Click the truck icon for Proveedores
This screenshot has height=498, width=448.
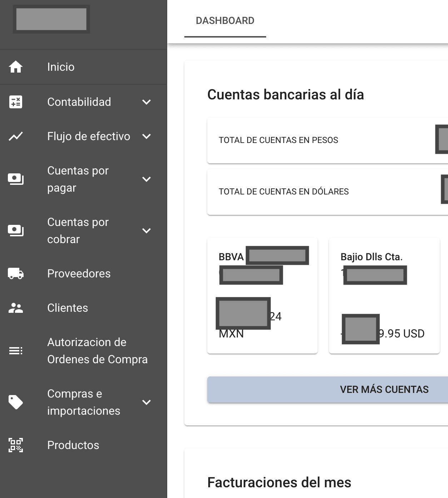coord(16,273)
